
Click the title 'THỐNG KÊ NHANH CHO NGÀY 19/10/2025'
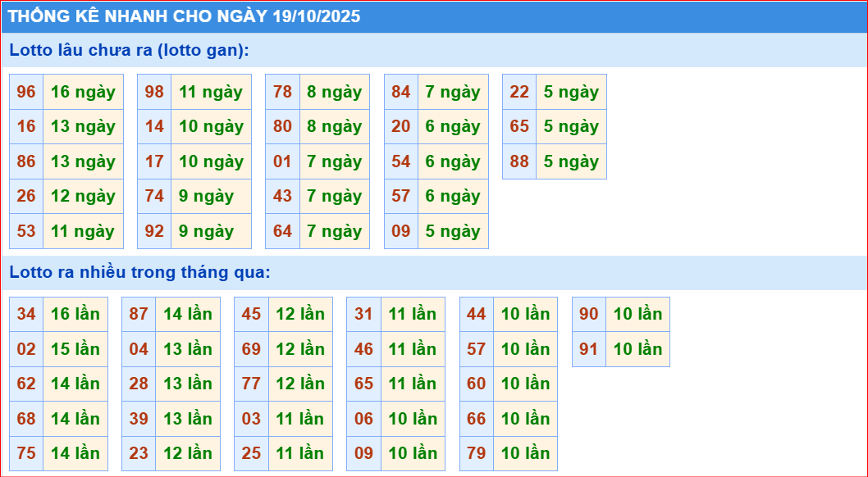click(184, 16)
